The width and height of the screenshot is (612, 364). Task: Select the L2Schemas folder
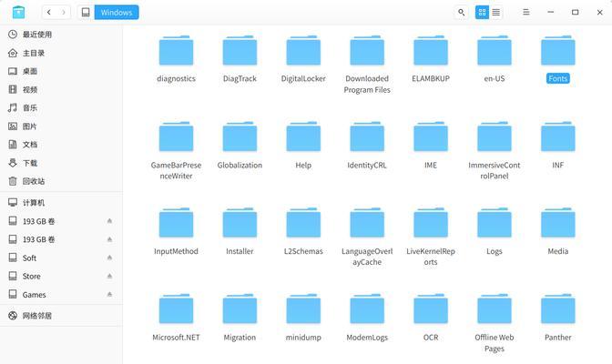tap(303, 232)
